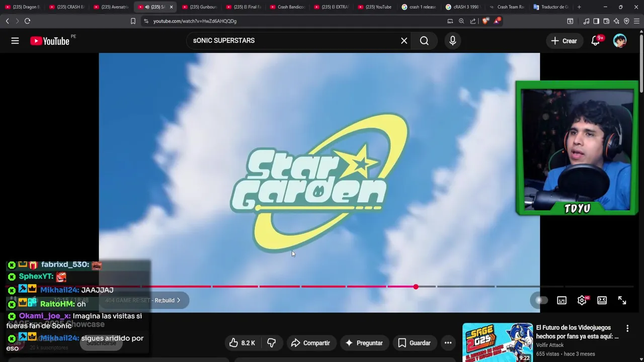Toggle theater mode in the player
The height and width of the screenshot is (362, 644).
(x=602, y=300)
